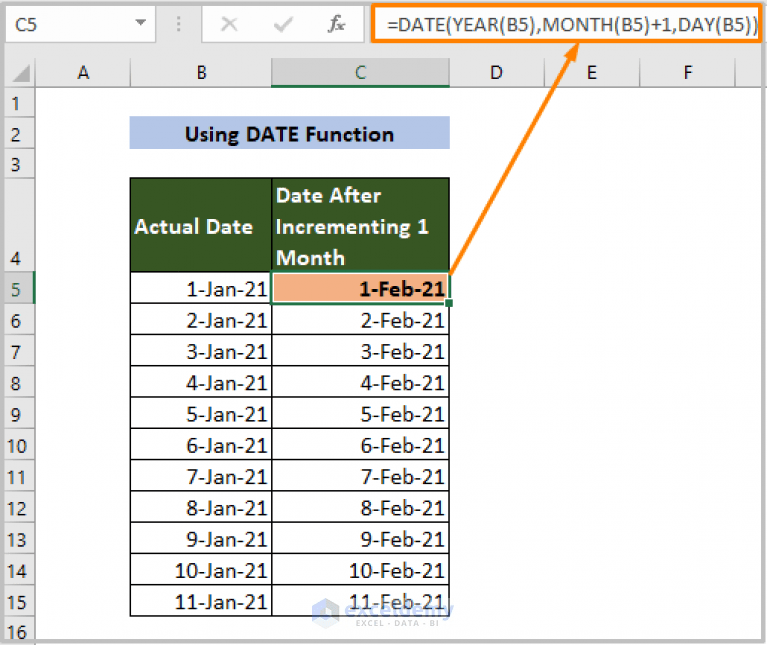Select row 5 header

coord(19,288)
